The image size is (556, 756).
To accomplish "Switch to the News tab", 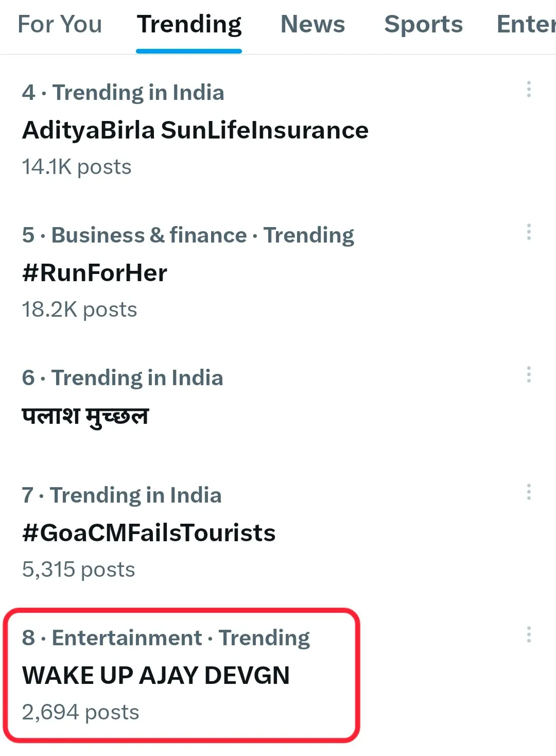I will pyautogui.click(x=312, y=24).
